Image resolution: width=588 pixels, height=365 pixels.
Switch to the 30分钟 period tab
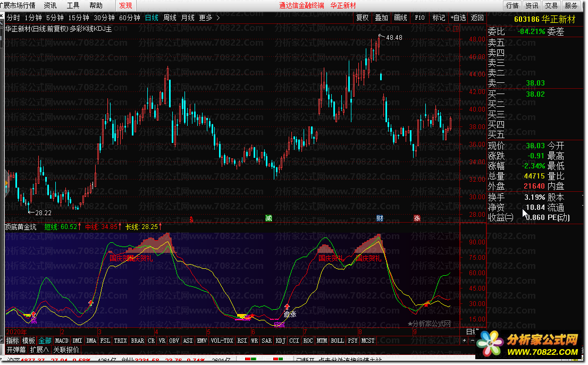tap(104, 18)
